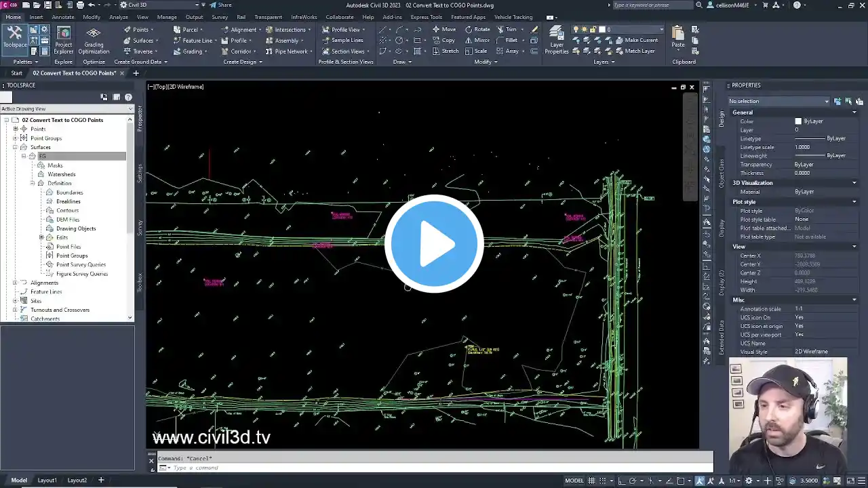Launch Project Explorer from the ribbon
Viewport: 868px width, 488px height.
click(x=63, y=40)
